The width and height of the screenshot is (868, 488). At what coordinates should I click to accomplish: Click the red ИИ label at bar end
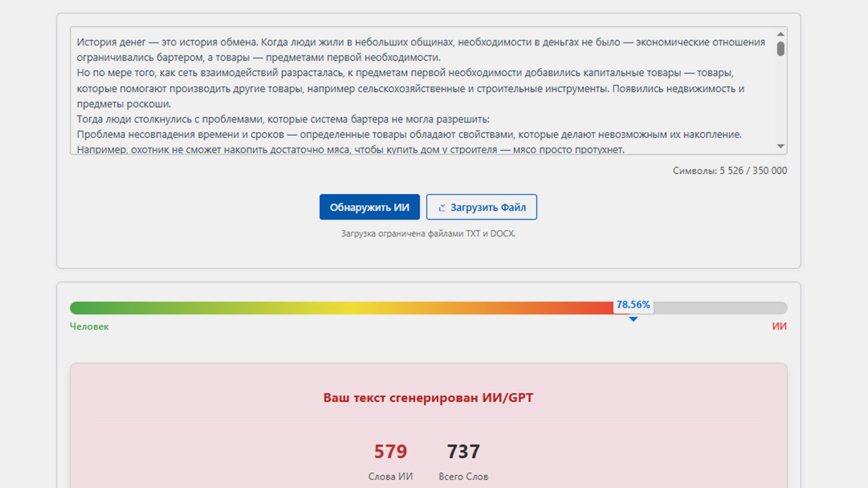click(779, 326)
